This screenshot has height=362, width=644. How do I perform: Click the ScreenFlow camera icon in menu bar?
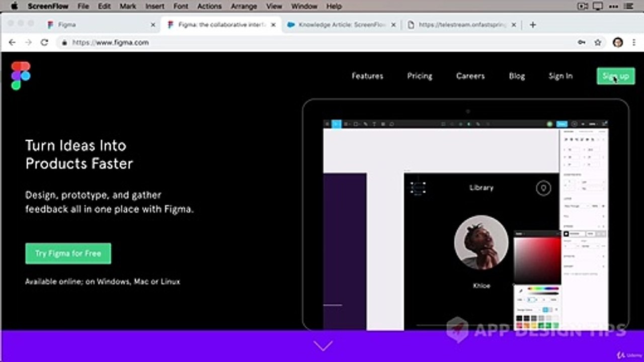click(583, 6)
